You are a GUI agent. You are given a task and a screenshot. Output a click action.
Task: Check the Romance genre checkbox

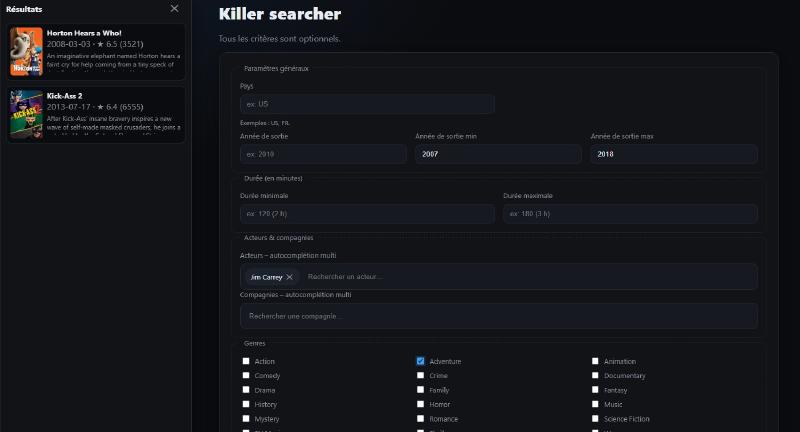(420, 419)
